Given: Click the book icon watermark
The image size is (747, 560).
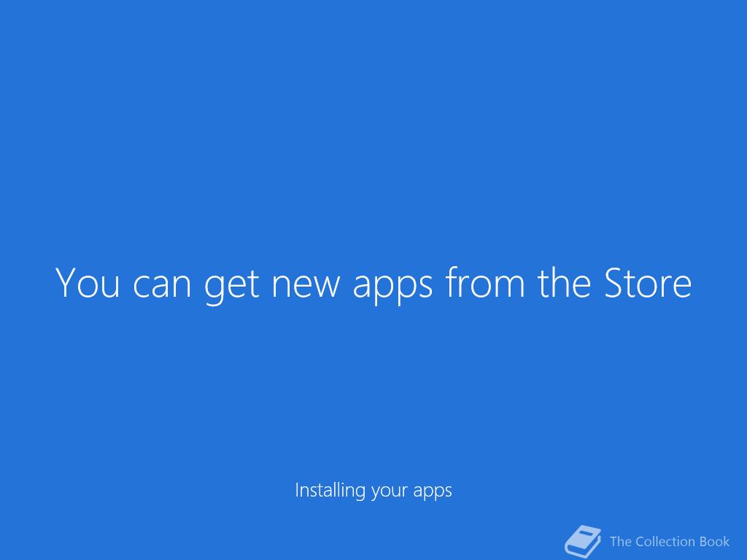Looking at the screenshot, I should pos(583,542).
